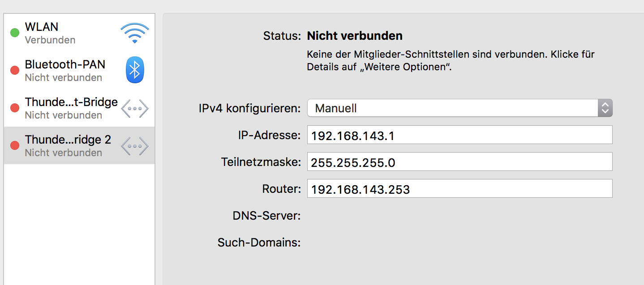Click the Such-Domains label

259,243
